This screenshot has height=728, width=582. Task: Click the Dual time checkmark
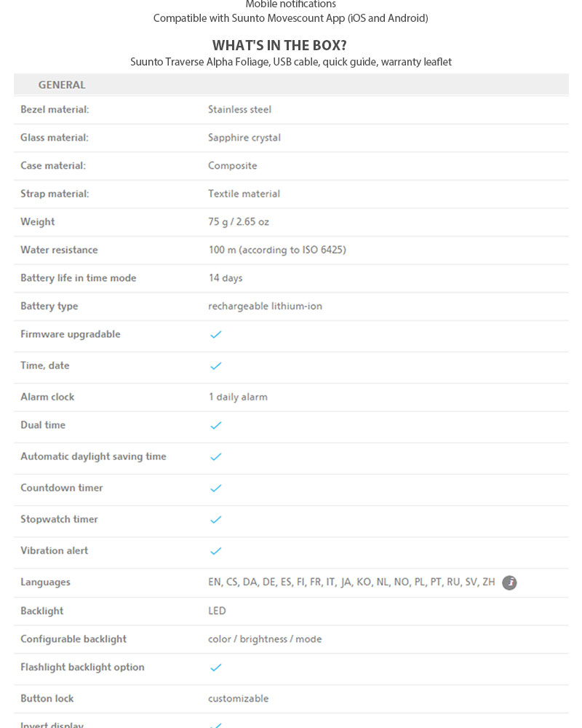coord(215,425)
